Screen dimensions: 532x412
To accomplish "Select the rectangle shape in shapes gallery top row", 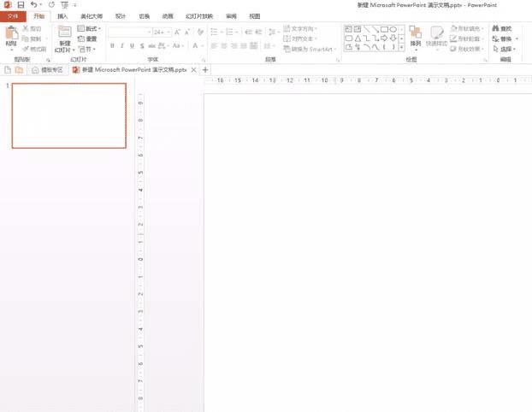I will coord(384,29).
